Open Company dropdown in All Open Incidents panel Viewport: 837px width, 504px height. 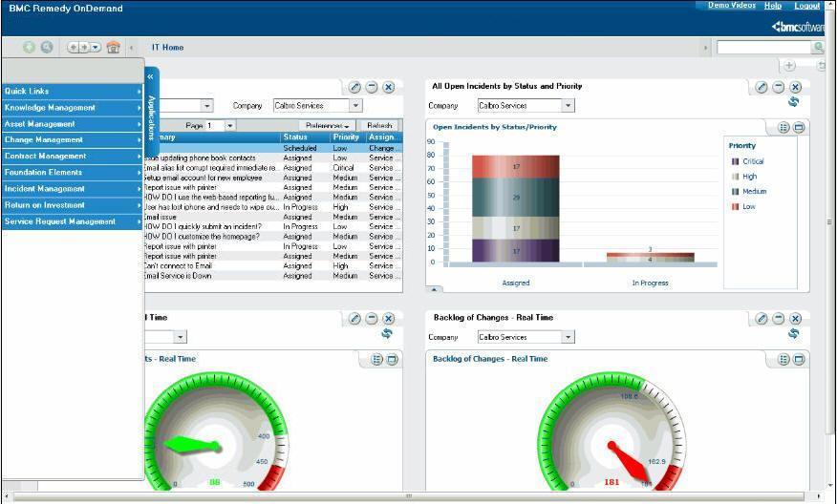tap(568, 106)
